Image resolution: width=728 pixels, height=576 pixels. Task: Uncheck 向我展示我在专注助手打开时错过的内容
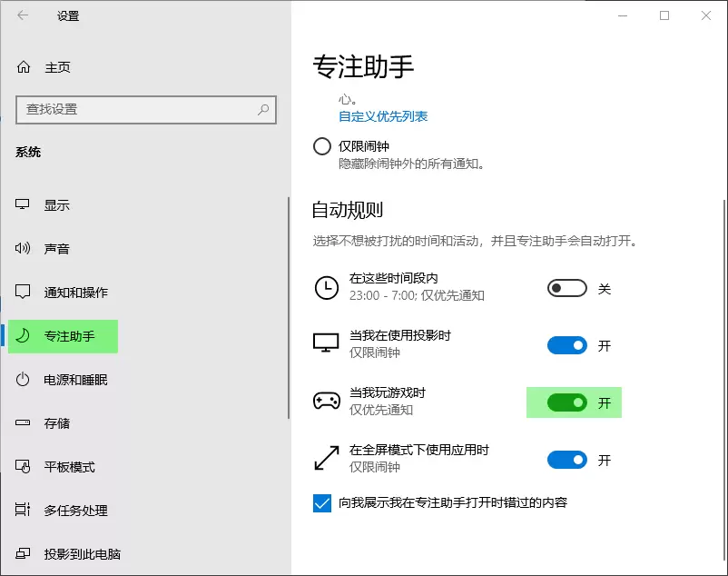(x=320, y=502)
